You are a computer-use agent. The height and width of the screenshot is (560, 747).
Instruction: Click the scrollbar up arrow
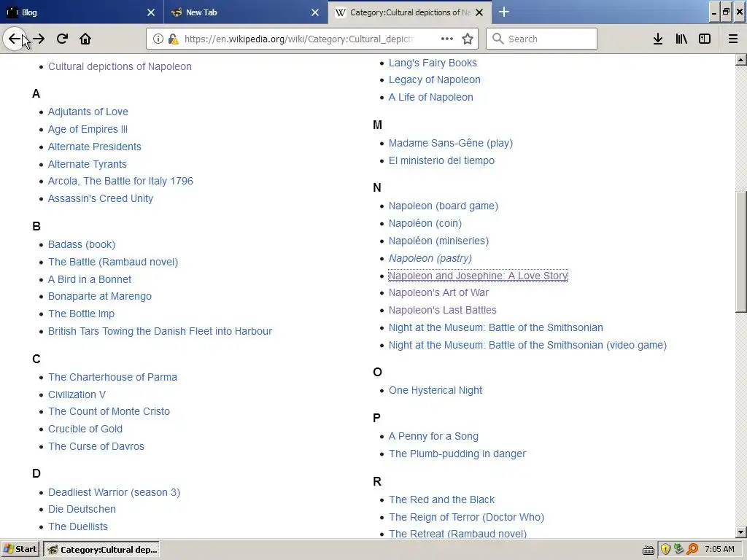coord(741,60)
